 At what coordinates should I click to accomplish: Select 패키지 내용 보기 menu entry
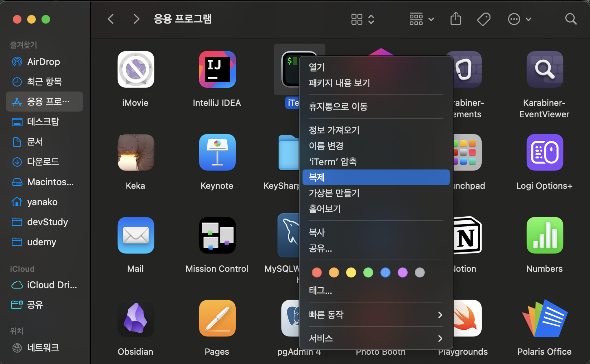click(x=376, y=83)
